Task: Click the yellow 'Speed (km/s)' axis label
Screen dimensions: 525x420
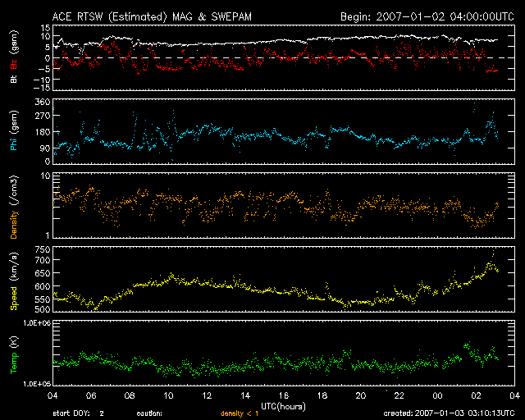Action: coord(14,281)
